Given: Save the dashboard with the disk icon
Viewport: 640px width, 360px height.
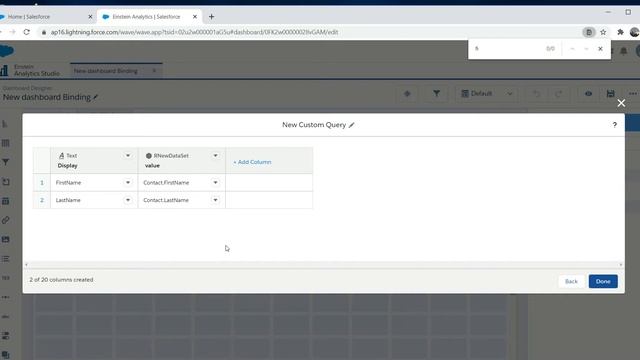Looking at the screenshot, I should pos(610,93).
